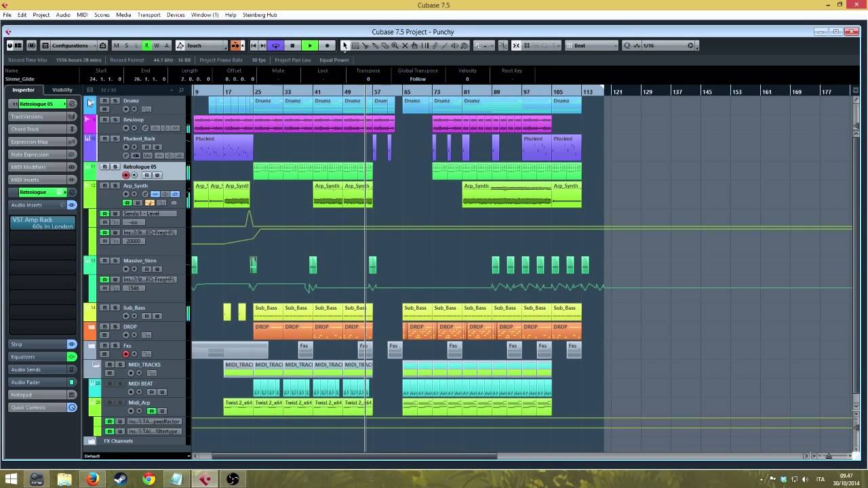Toggle monitor on Retrologue 05 track
868x488 pixels.
click(x=134, y=176)
